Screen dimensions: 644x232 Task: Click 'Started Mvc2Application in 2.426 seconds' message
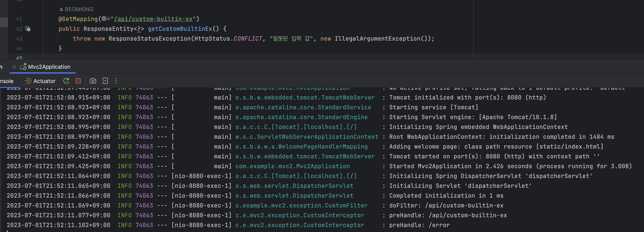(x=511, y=166)
